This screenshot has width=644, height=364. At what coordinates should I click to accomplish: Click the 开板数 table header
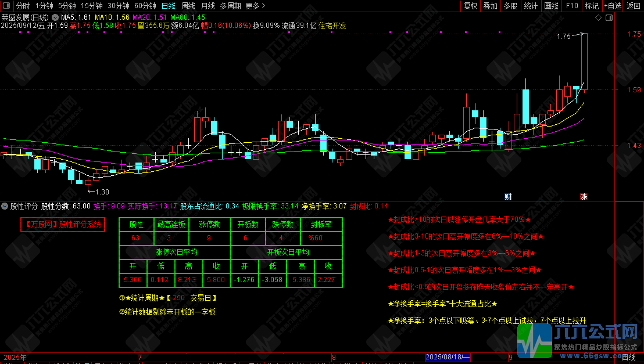248,225
